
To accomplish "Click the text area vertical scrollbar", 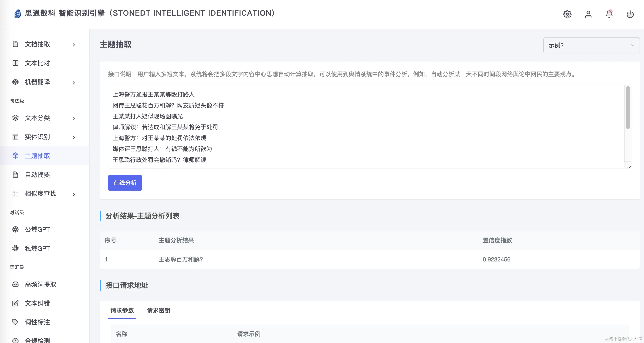I will (627, 108).
